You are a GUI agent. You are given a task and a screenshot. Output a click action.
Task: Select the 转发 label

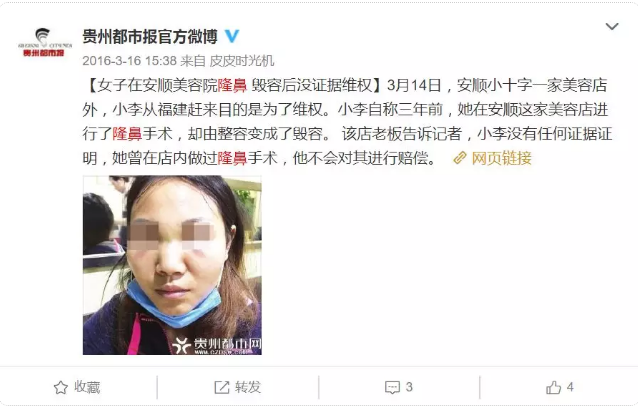tap(248, 387)
